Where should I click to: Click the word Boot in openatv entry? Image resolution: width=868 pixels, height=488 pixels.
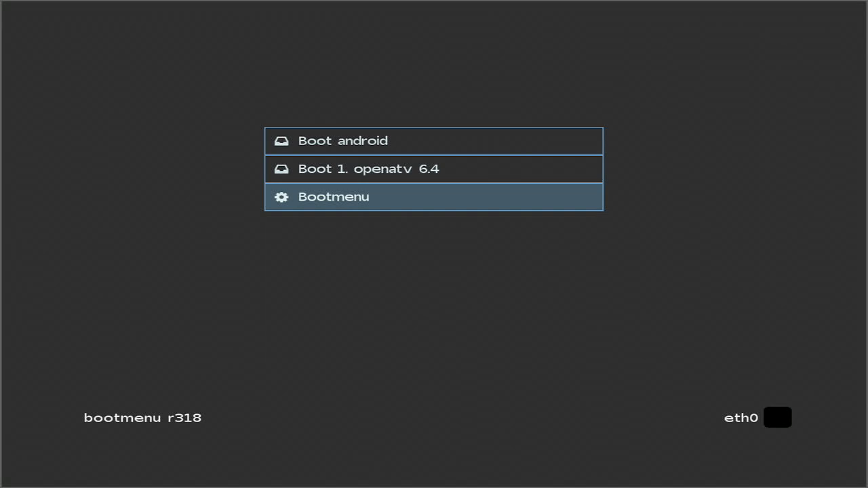click(x=315, y=169)
